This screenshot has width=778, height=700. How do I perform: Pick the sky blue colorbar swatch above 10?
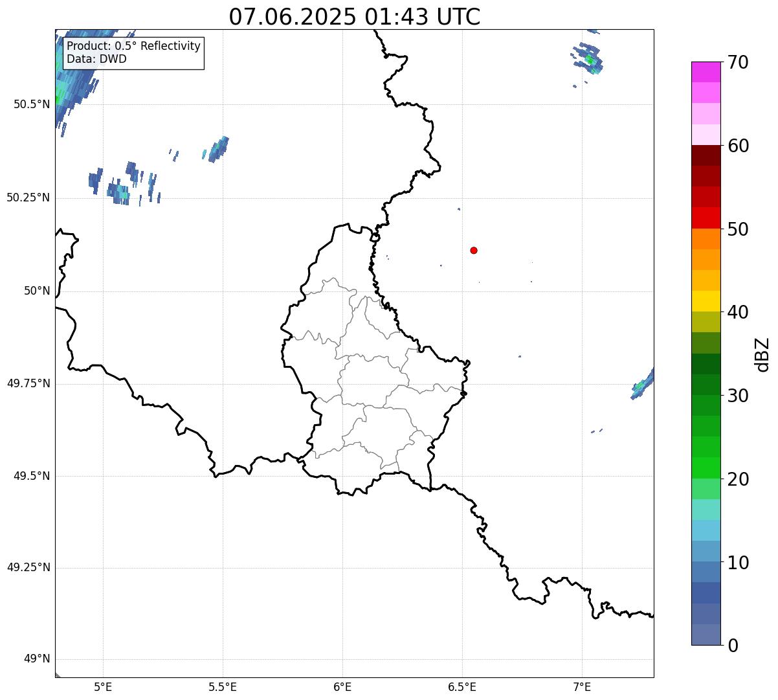click(x=706, y=530)
